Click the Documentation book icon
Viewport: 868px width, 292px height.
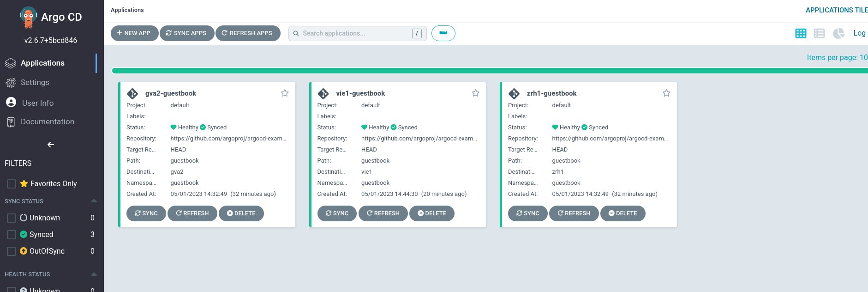click(11, 122)
